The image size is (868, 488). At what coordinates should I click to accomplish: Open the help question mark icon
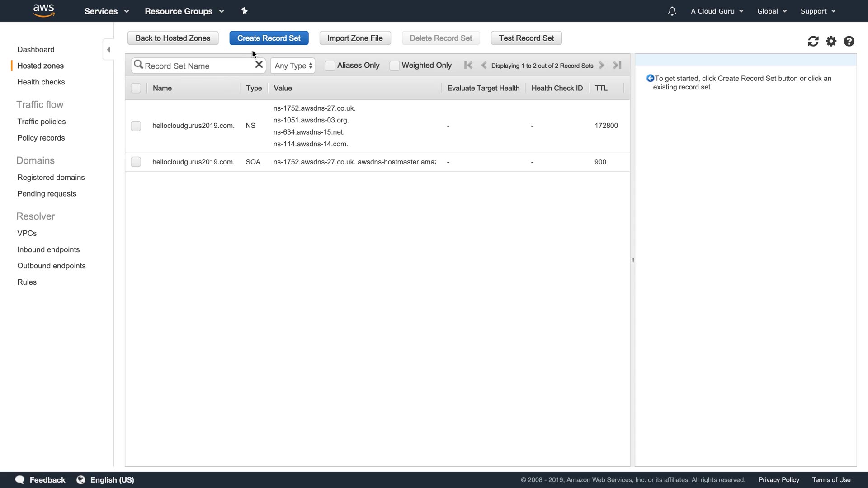(849, 41)
